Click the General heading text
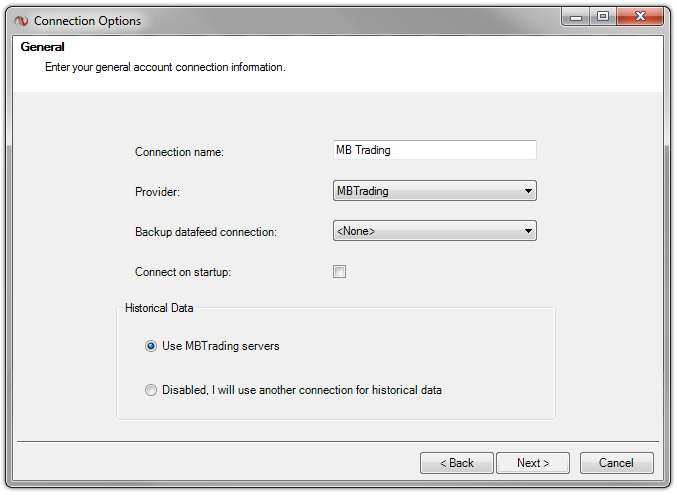The width and height of the screenshot is (677, 495). (x=42, y=47)
